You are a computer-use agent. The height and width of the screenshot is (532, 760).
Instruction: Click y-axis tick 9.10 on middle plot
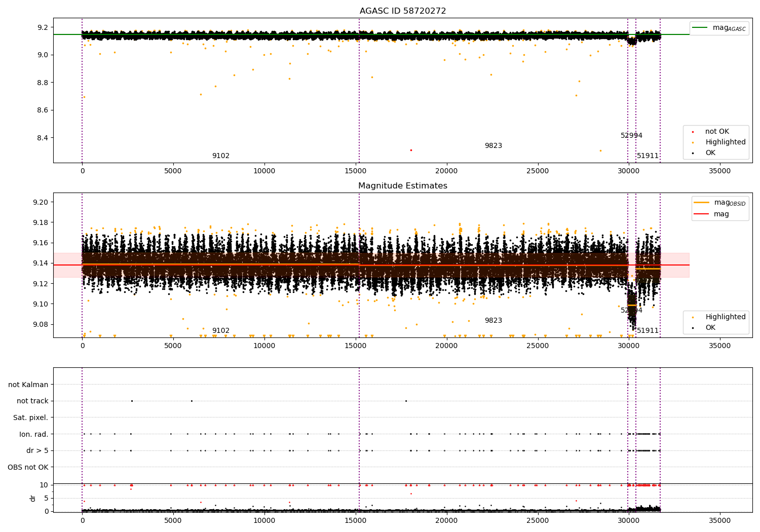[x=41, y=304]
